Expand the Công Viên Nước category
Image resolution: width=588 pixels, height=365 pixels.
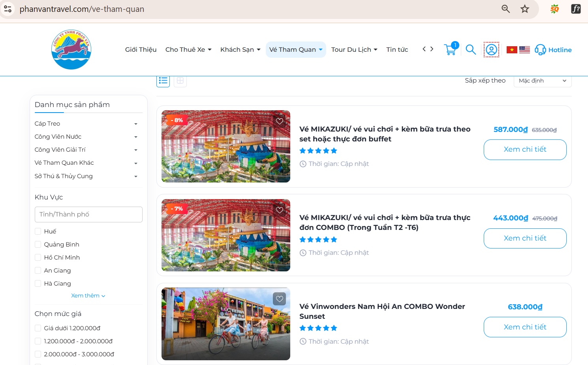click(x=136, y=137)
